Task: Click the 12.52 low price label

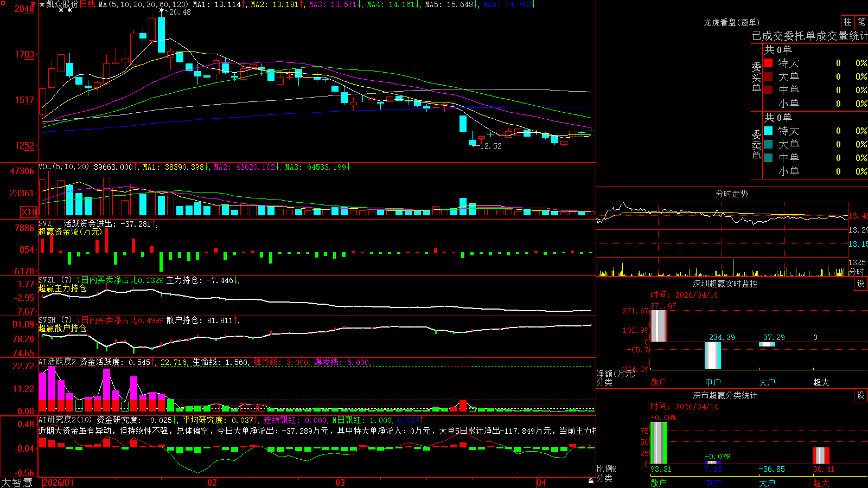Action: [491, 146]
